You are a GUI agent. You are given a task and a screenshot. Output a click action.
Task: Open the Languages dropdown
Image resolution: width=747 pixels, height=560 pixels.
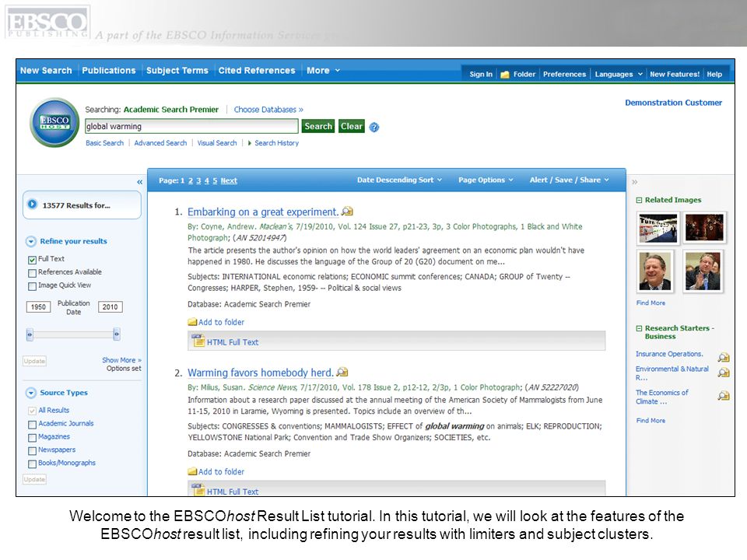click(x=619, y=75)
